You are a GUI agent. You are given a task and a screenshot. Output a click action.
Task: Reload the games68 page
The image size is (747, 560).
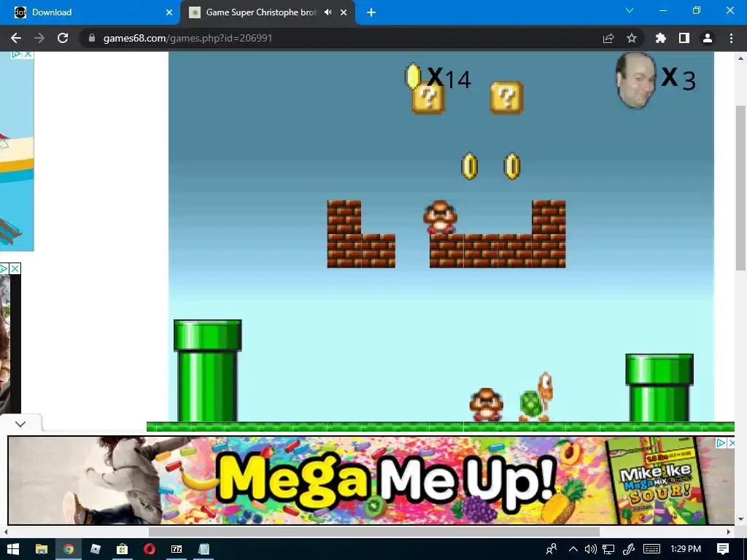63,38
